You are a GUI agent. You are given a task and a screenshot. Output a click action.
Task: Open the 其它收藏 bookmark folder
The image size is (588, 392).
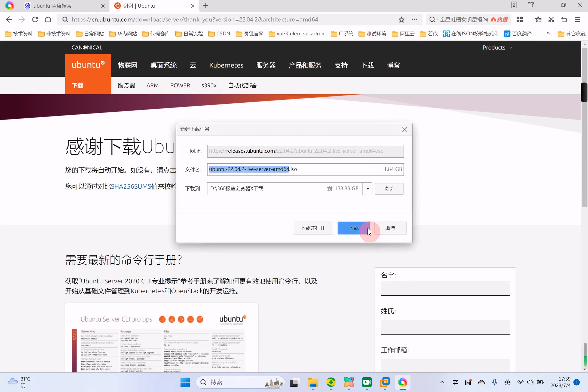click(572, 33)
